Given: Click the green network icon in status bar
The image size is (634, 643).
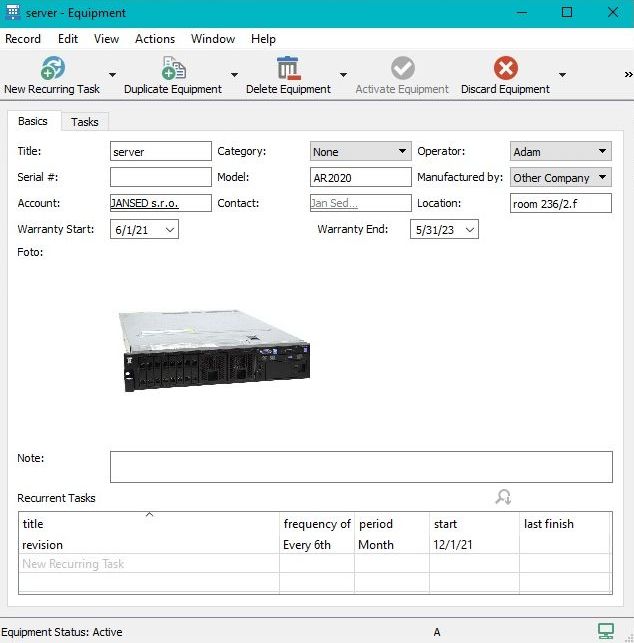Looking at the screenshot, I should (605, 631).
